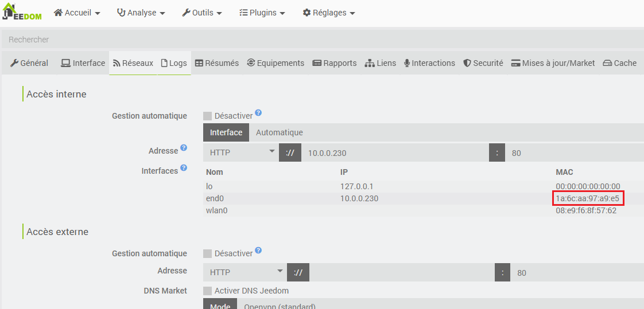
Task: Switch to the Liens tab
Action: click(381, 63)
